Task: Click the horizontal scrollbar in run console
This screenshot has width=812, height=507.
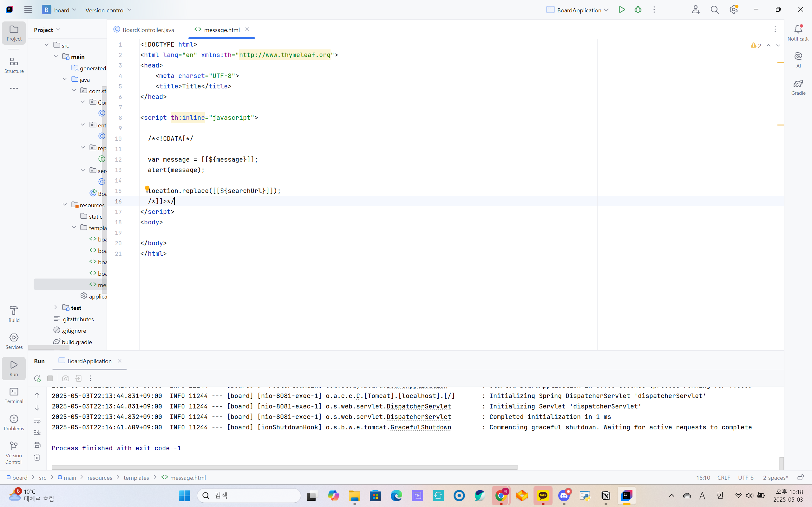Action: pyautogui.click(x=284, y=467)
